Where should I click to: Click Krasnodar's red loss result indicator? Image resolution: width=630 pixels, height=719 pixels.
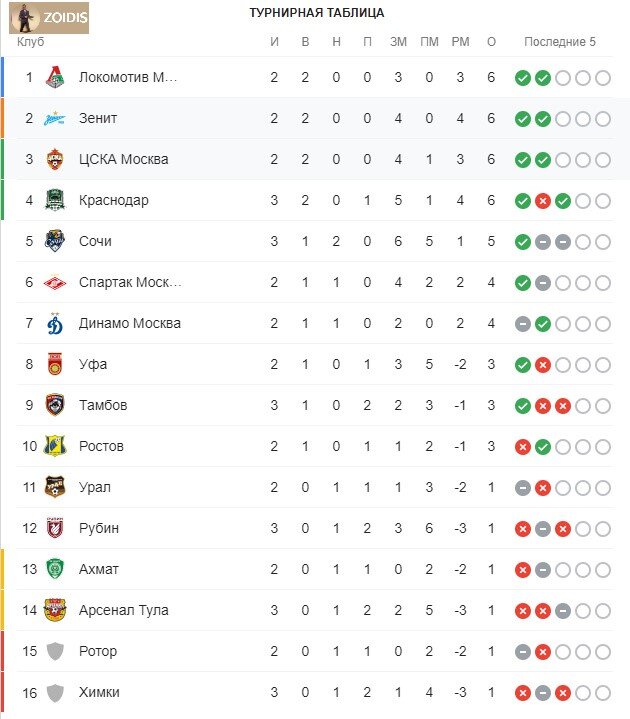(x=543, y=200)
